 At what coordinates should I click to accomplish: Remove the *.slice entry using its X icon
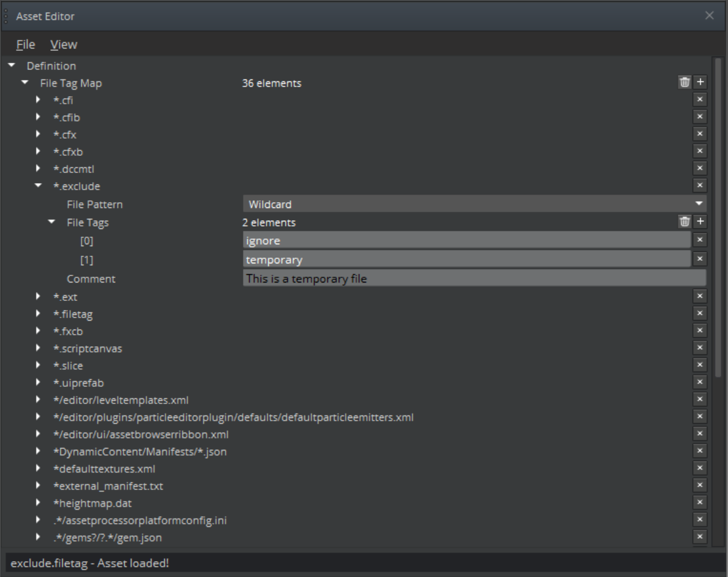tap(699, 366)
